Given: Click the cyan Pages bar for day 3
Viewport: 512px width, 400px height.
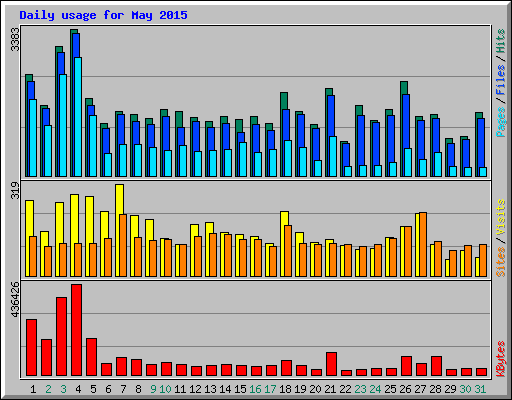Looking at the screenshot, I should pyautogui.click(x=63, y=125).
